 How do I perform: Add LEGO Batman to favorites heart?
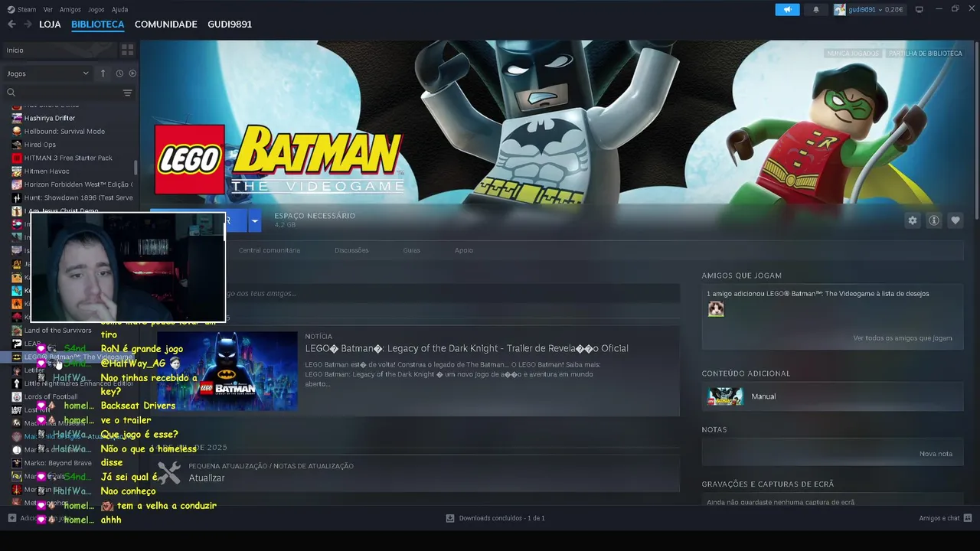pyautogui.click(x=955, y=220)
